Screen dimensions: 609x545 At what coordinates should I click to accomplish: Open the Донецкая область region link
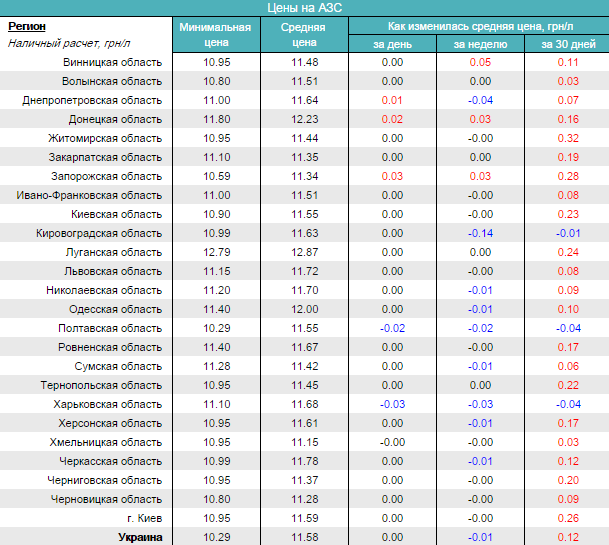(116, 119)
